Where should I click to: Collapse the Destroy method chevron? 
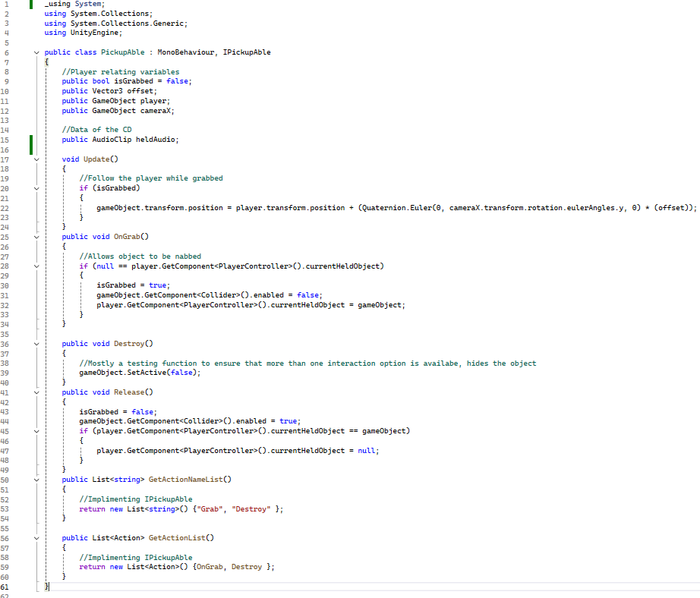click(36, 344)
